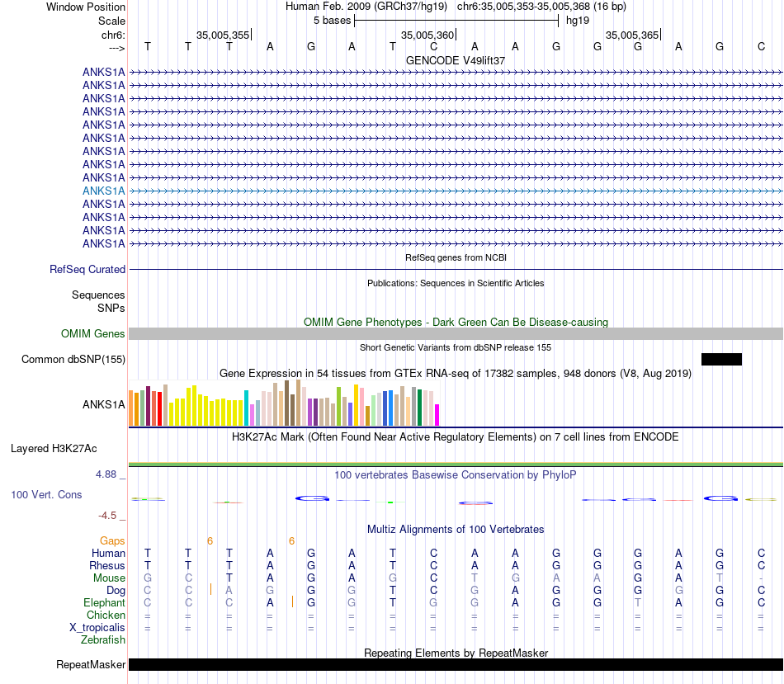Open the H3K27Ac Mark ENCODE track title
Image resolution: width=784 pixels, height=684 pixels.
(456, 437)
